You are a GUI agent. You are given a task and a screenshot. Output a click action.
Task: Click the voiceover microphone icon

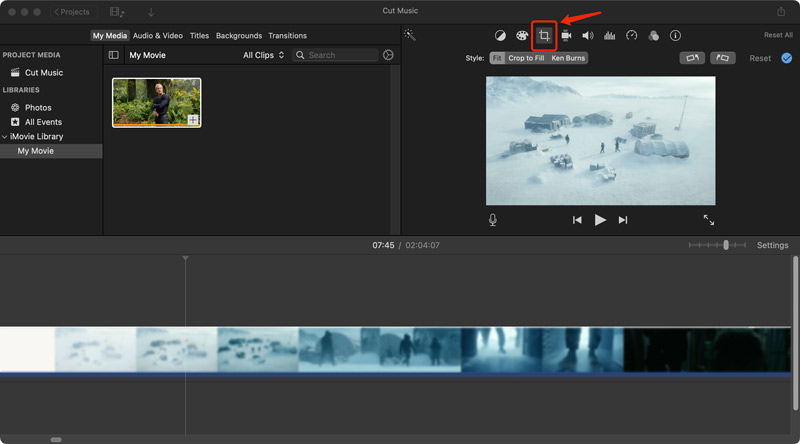492,219
